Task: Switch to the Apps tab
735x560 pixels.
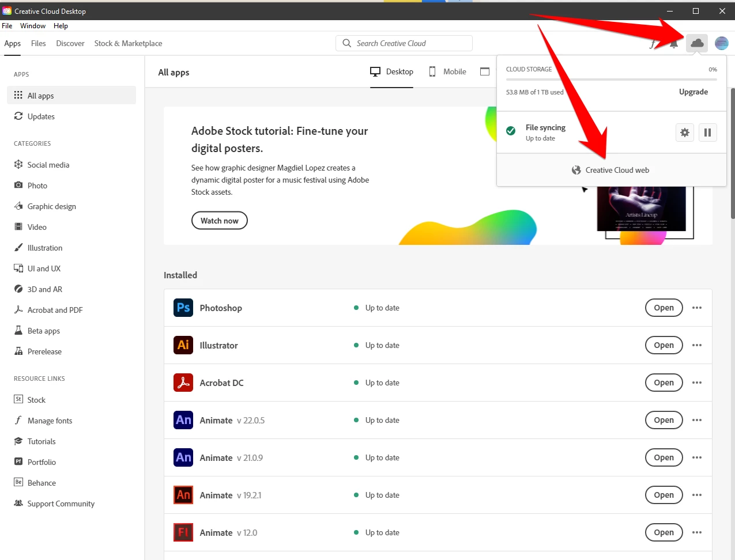Action: 13,44
